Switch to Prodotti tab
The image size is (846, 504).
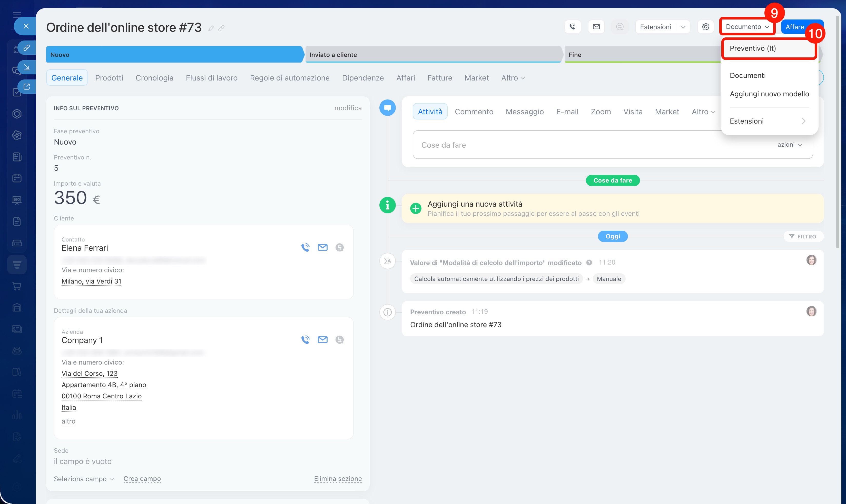(109, 78)
